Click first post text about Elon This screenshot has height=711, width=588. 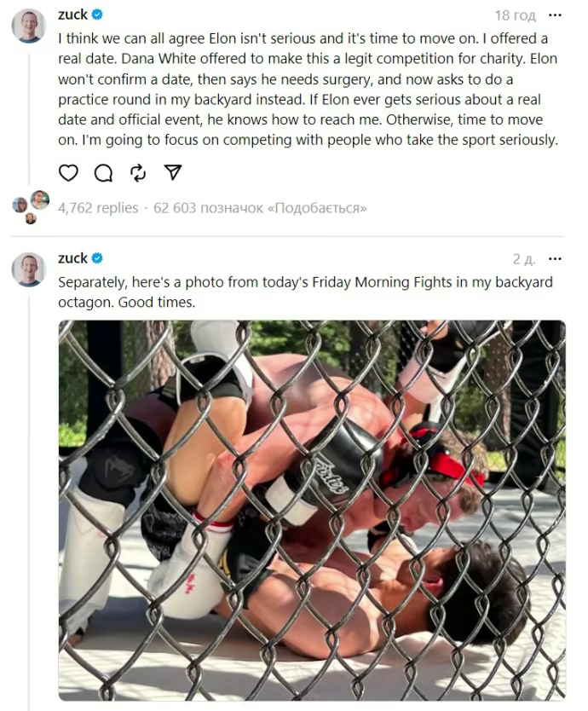pyautogui.click(x=308, y=89)
